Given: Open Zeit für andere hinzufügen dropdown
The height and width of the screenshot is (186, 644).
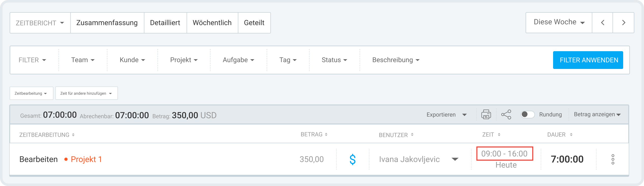Looking at the screenshot, I should click(86, 93).
